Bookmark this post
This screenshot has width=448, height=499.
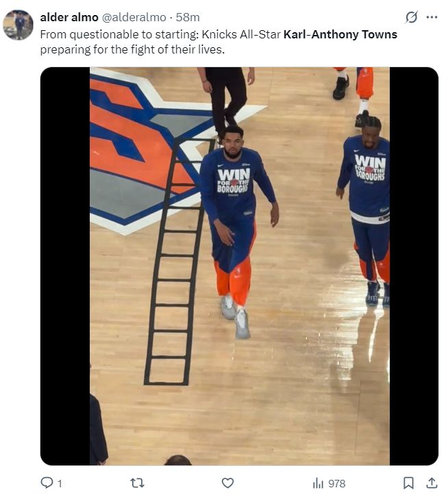coord(408,483)
